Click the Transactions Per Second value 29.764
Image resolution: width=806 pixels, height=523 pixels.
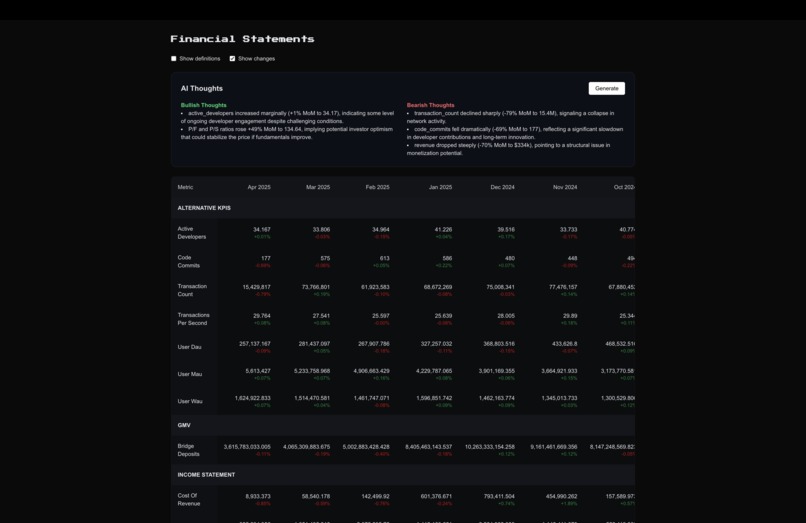(262, 316)
